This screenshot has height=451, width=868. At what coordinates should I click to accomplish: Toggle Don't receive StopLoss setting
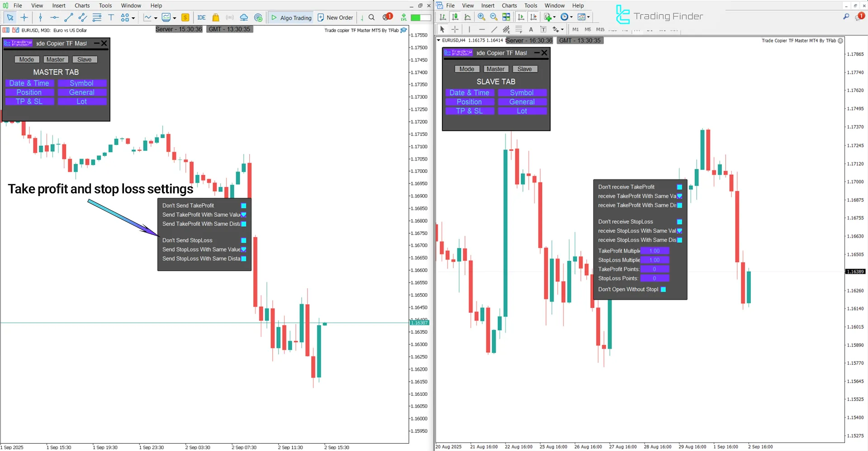coord(679,222)
